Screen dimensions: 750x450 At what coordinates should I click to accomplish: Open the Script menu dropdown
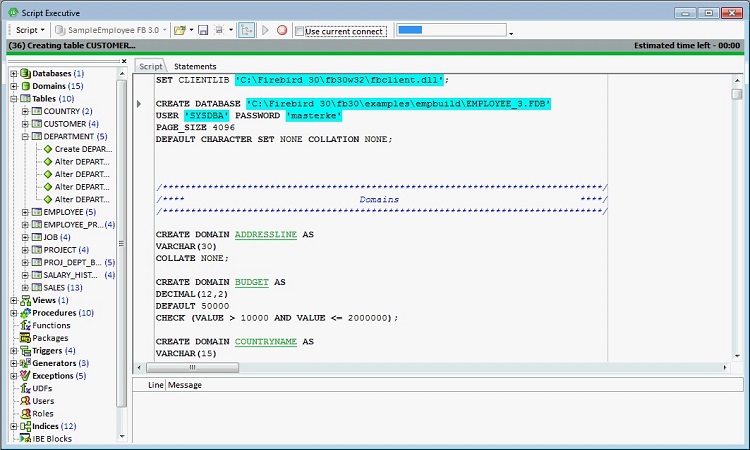pyautogui.click(x=30, y=30)
